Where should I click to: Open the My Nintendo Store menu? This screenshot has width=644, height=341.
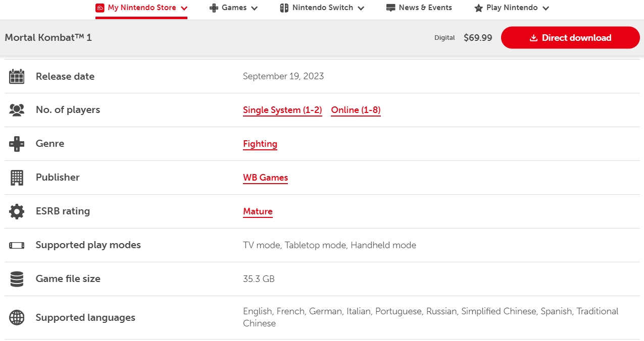pos(141,8)
